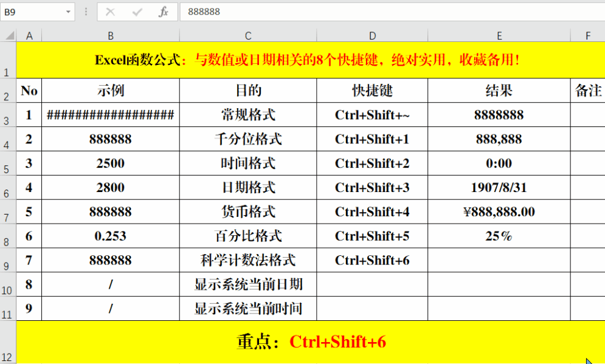Select row 11 header
The width and height of the screenshot is (605, 364).
point(8,309)
